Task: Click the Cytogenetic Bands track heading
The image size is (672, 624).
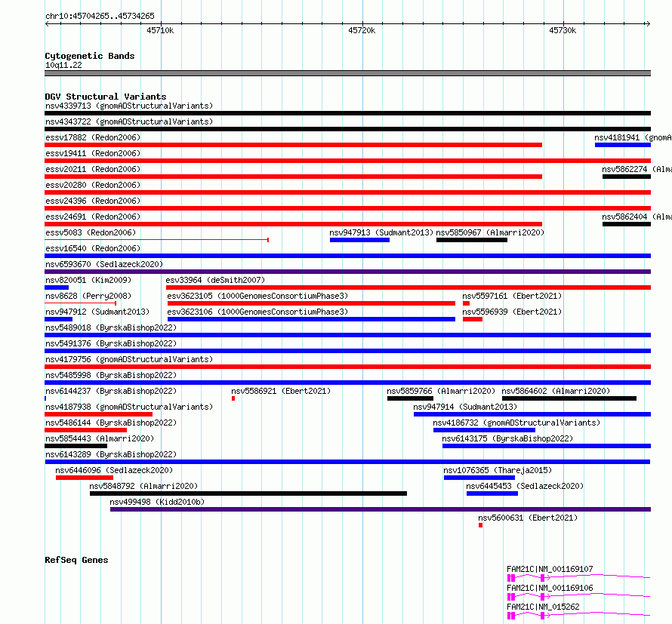Action: 90,56
